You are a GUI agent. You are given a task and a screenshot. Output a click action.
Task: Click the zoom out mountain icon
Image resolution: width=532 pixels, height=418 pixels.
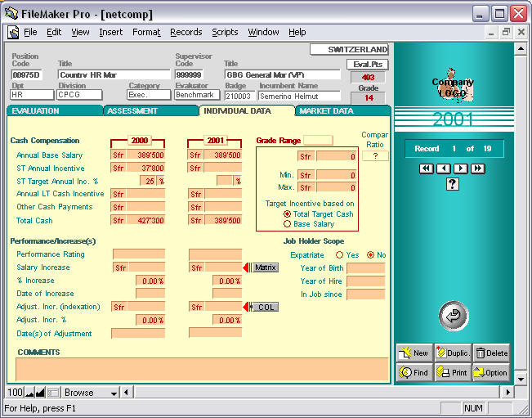29,393
